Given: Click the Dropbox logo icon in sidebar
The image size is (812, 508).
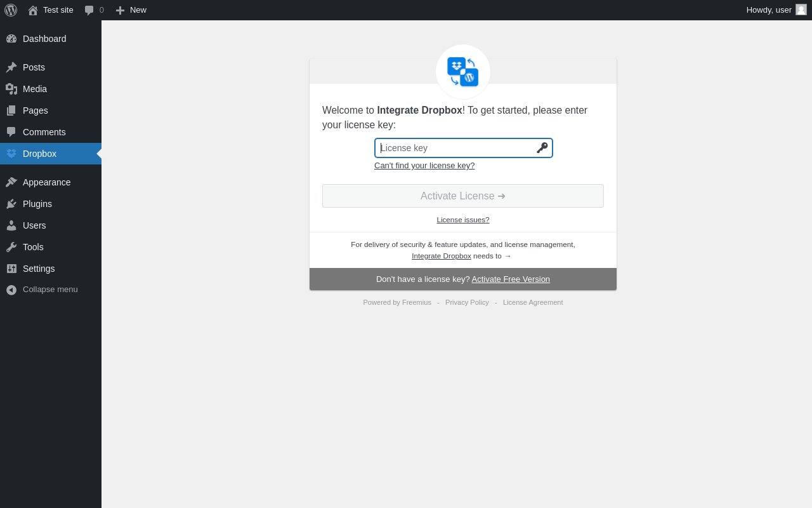Looking at the screenshot, I should (11, 154).
